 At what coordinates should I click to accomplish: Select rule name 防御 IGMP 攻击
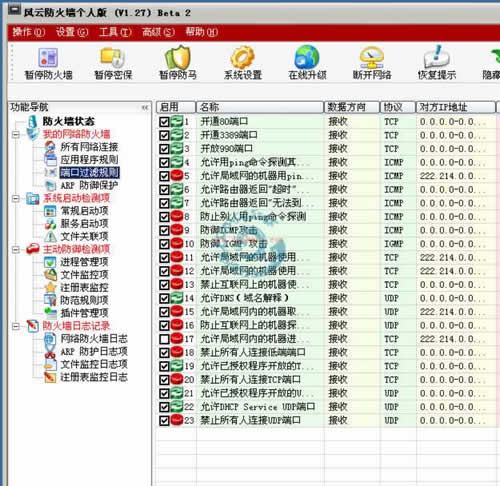(x=233, y=244)
